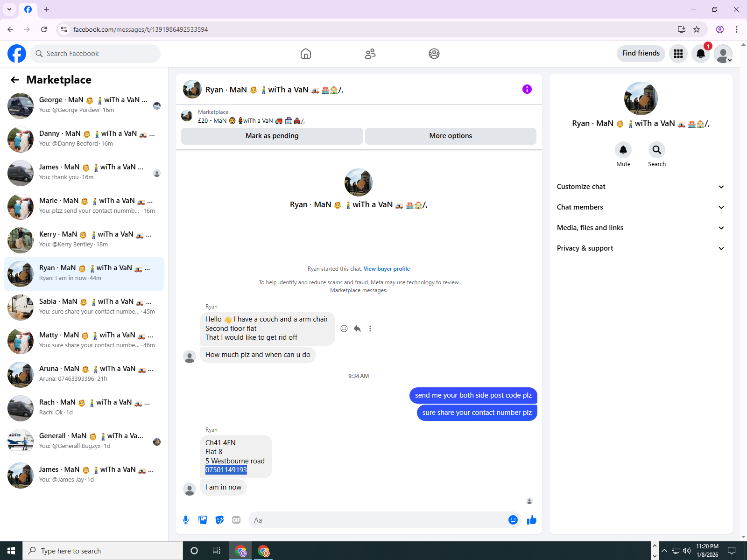Open Kerry conversation in list
The image size is (747, 560).
click(84, 240)
